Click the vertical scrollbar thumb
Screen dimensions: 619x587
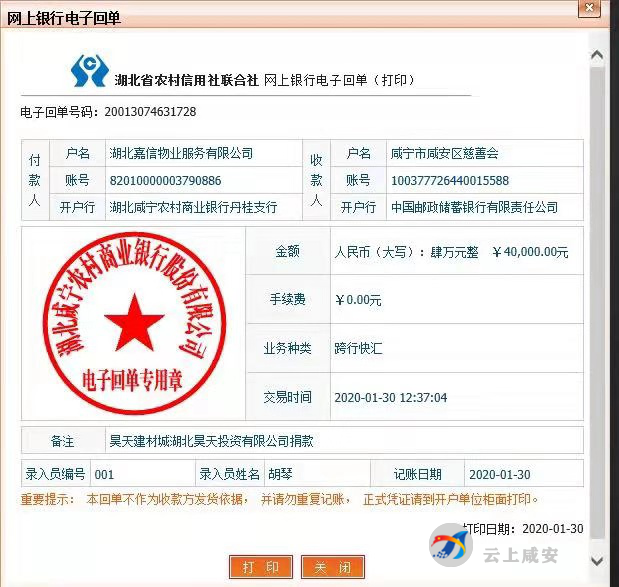pyautogui.click(x=597, y=302)
